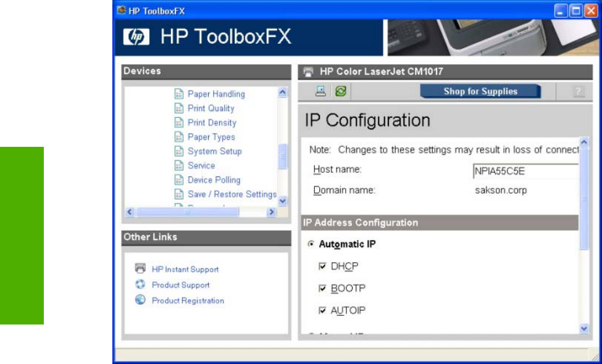Click the Service page icon

[179, 165]
